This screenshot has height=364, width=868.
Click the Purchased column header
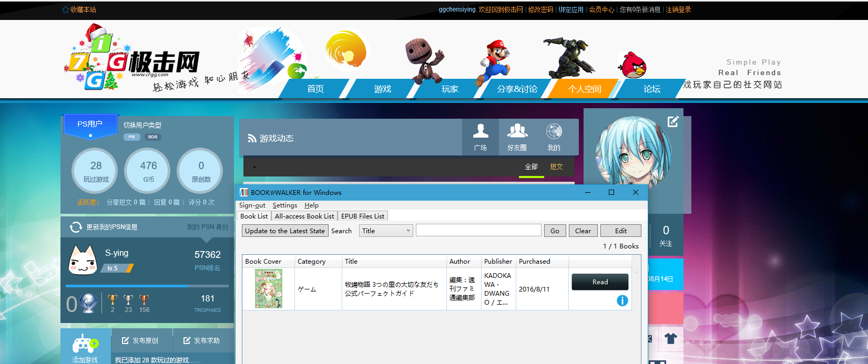click(543, 261)
